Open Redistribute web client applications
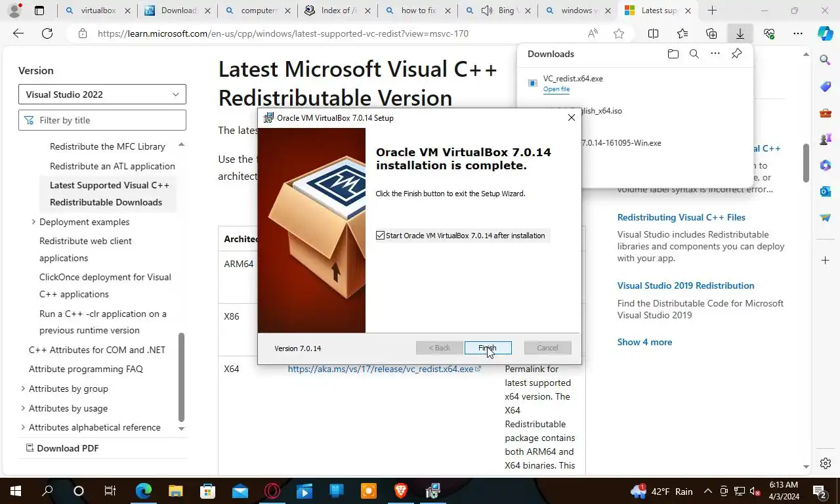 pos(85,249)
